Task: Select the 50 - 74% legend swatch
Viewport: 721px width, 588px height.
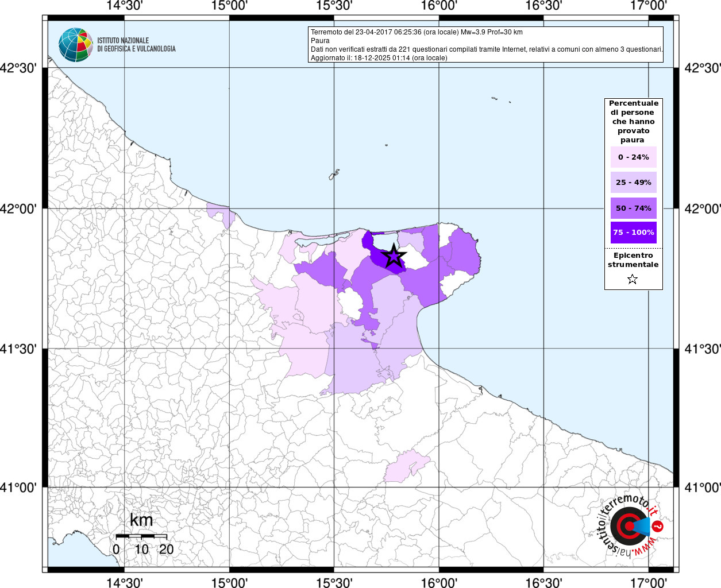Action: [x=633, y=208]
